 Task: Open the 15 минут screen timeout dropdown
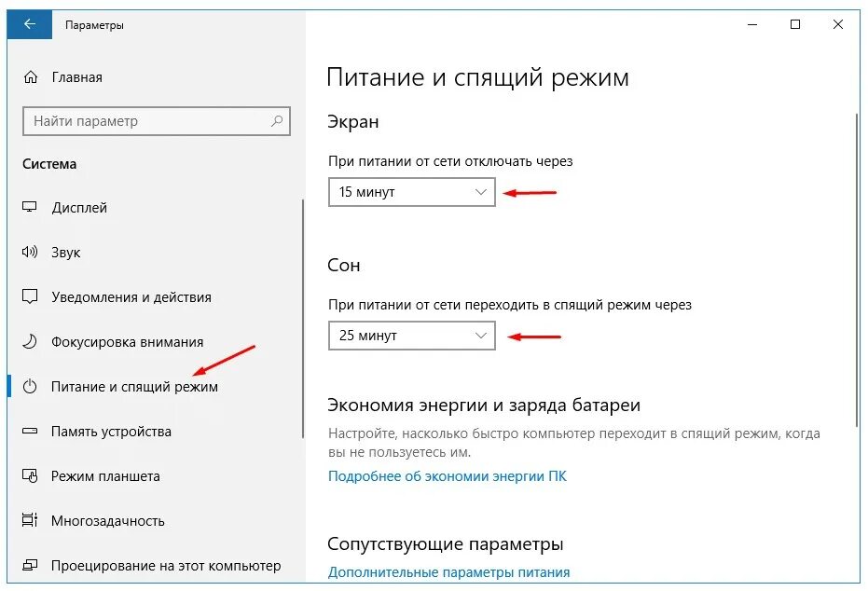[x=412, y=192]
